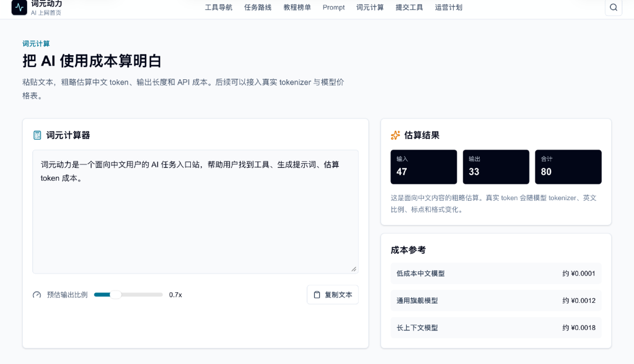Click the 输入 47 result card
Screen dimensions: 634x364
[423, 167]
